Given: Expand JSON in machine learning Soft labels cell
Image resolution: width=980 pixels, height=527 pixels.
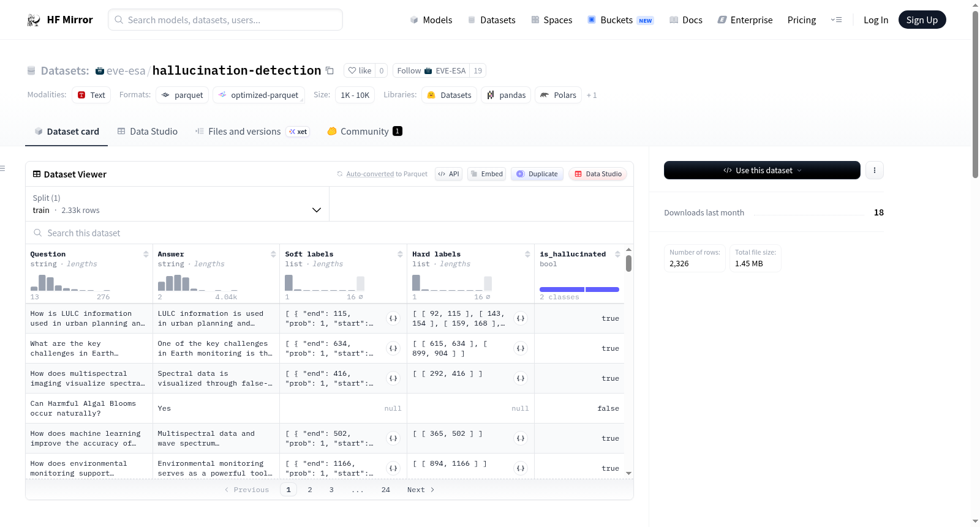Looking at the screenshot, I should click(x=393, y=438).
